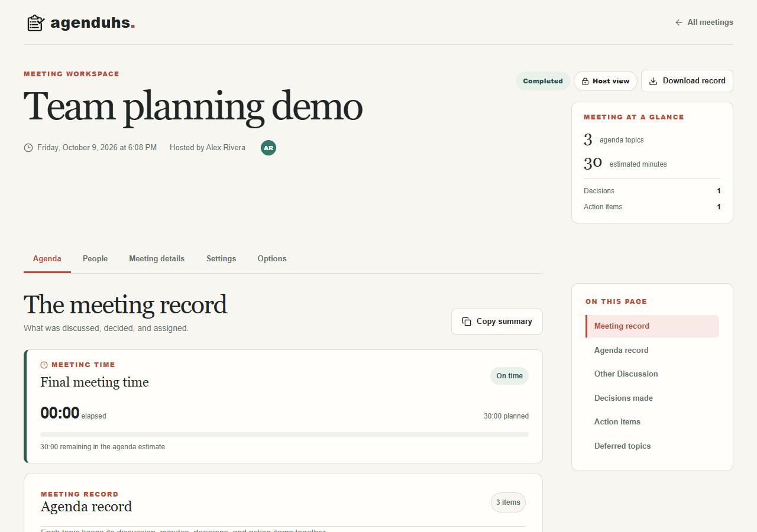Click the agenduhs clipboard logo icon
This screenshot has width=757, height=532.
[36, 23]
